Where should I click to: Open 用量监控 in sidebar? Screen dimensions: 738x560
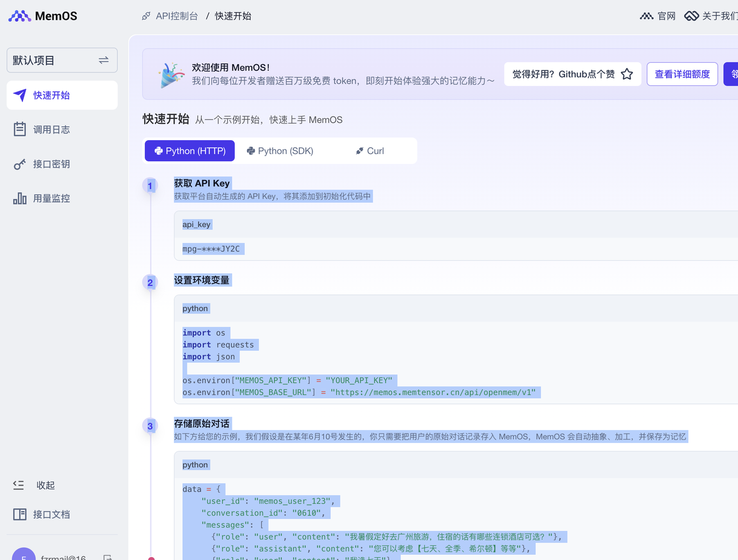click(x=62, y=198)
